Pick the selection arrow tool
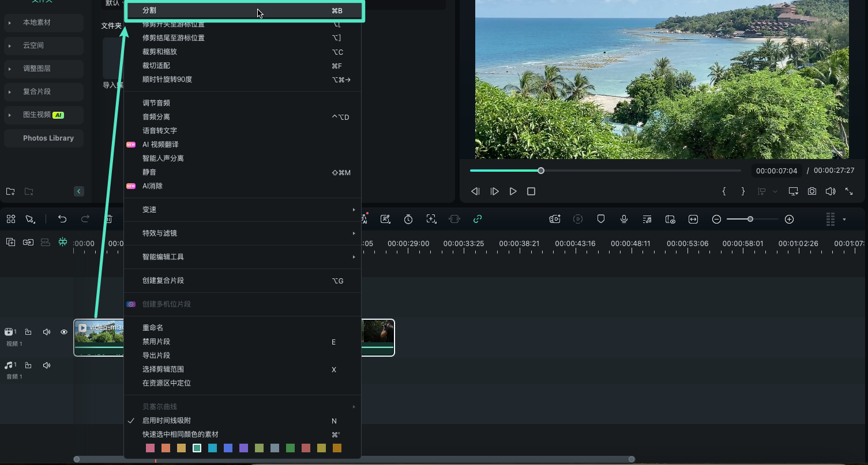 (30, 219)
